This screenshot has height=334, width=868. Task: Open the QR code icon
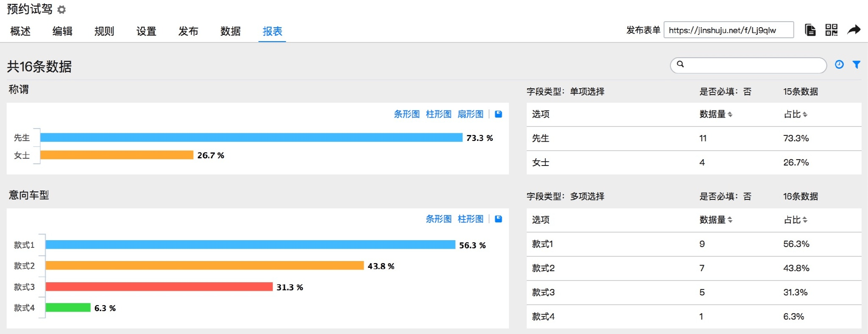coord(831,30)
